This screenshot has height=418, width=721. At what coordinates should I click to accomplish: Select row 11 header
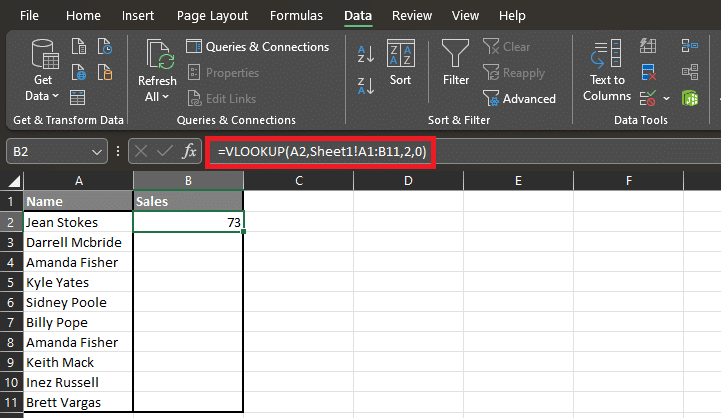11,402
